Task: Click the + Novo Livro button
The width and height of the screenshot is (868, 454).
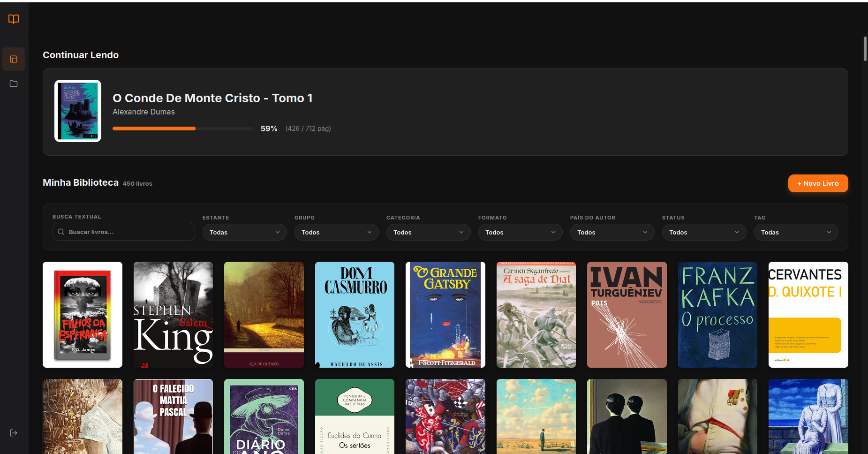Action: [818, 183]
